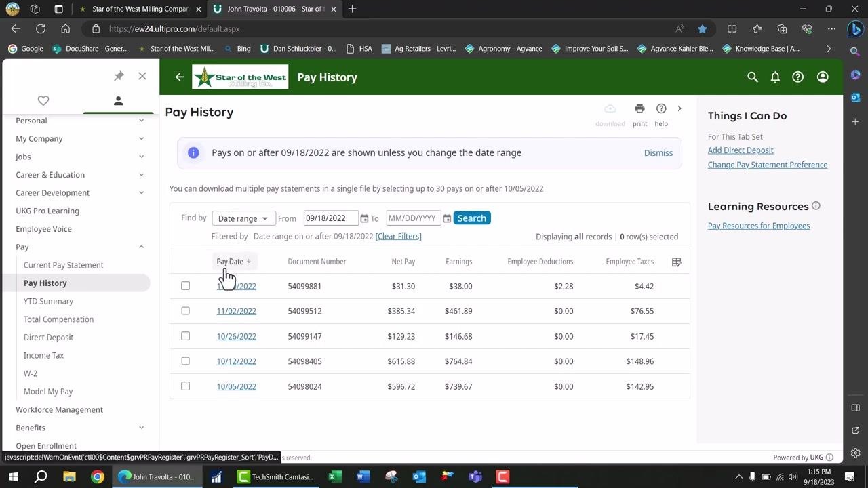Select the person menu tab

click(118, 100)
